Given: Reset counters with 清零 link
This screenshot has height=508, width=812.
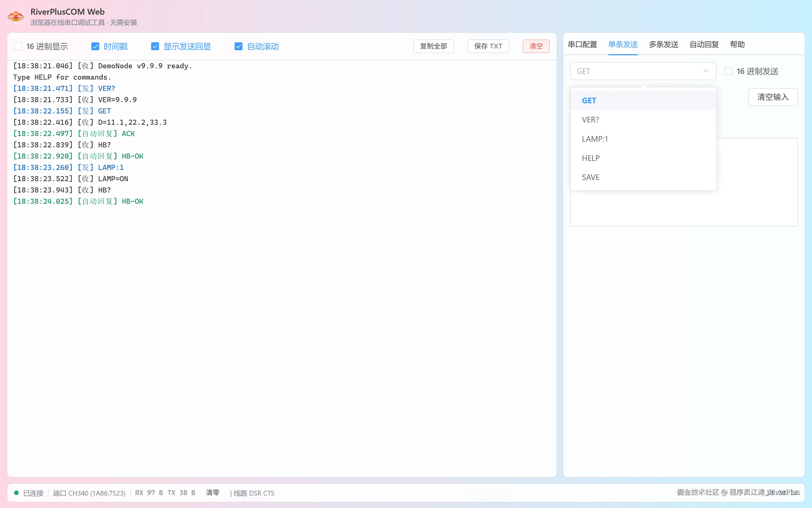Looking at the screenshot, I should [x=213, y=492].
